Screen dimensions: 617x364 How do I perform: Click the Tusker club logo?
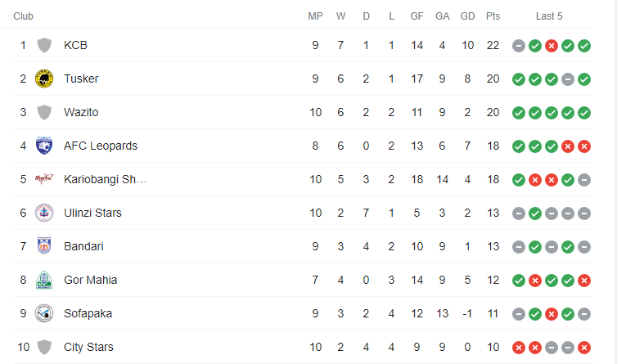44,79
